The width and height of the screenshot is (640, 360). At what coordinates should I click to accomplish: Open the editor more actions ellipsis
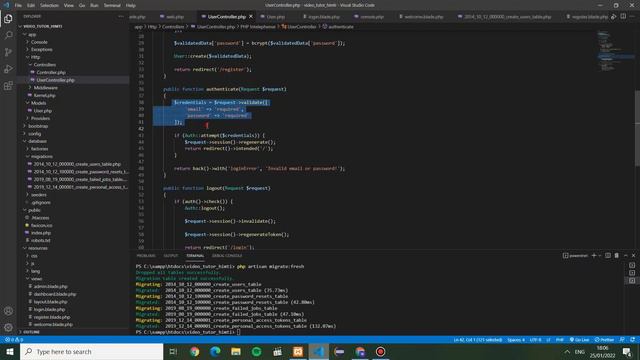[x=632, y=16]
